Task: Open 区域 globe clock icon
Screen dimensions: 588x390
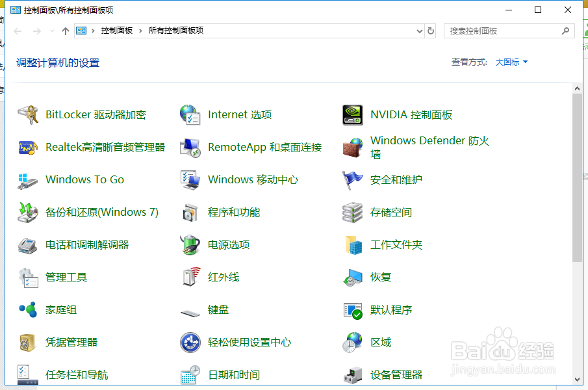Action: tap(352, 343)
